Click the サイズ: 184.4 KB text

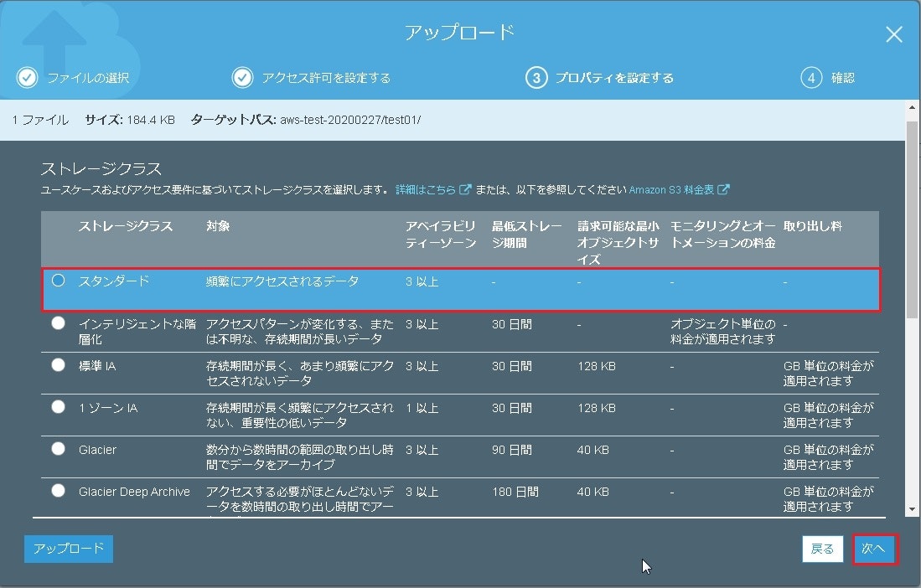pyautogui.click(x=130, y=120)
